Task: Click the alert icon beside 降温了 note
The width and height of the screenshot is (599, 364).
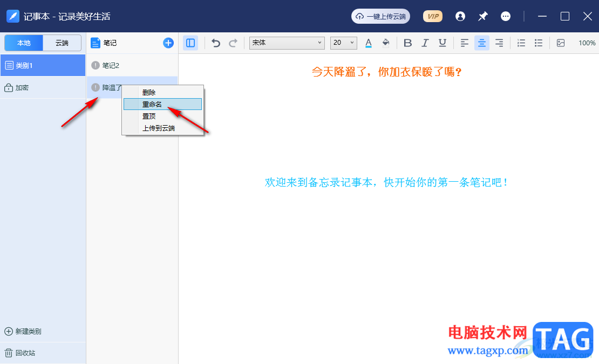Action: click(x=96, y=87)
